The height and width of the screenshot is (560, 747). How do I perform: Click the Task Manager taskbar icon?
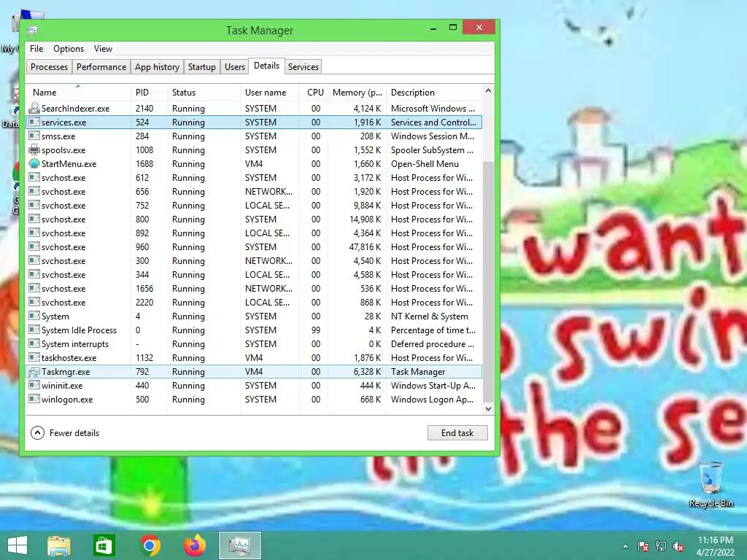pyautogui.click(x=239, y=545)
